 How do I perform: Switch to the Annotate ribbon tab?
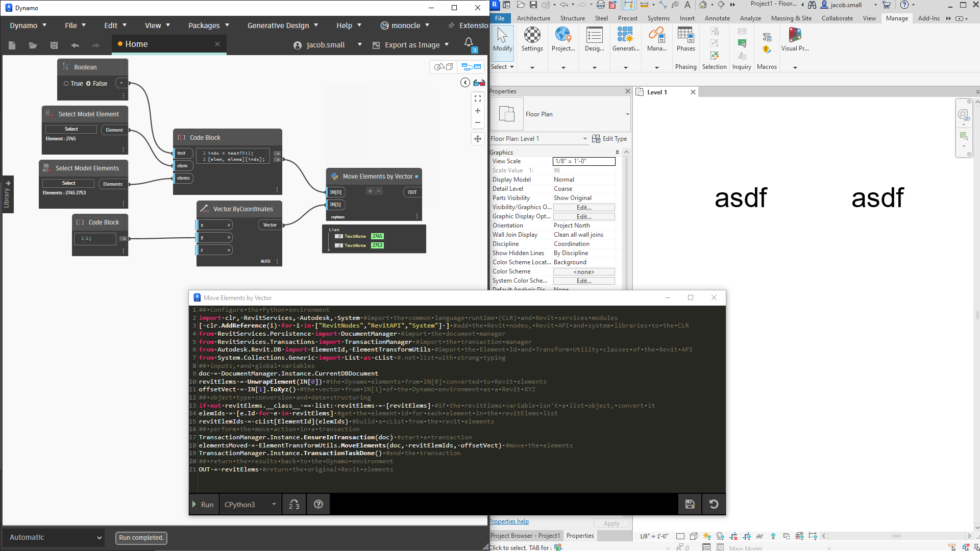717,18
